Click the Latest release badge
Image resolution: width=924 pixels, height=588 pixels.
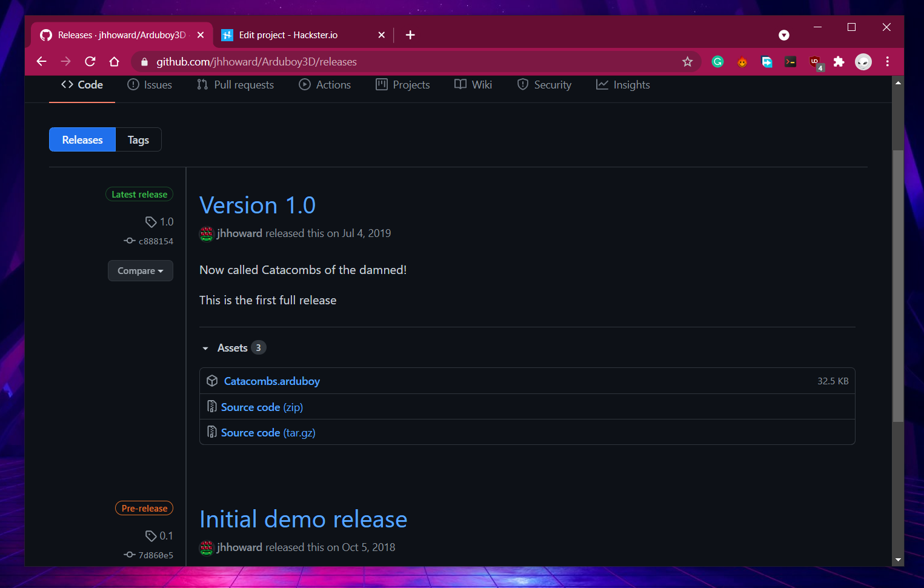click(139, 194)
